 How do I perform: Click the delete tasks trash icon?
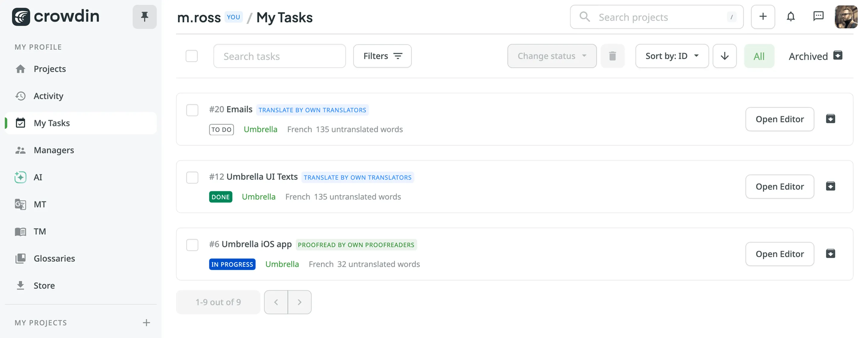[613, 56]
